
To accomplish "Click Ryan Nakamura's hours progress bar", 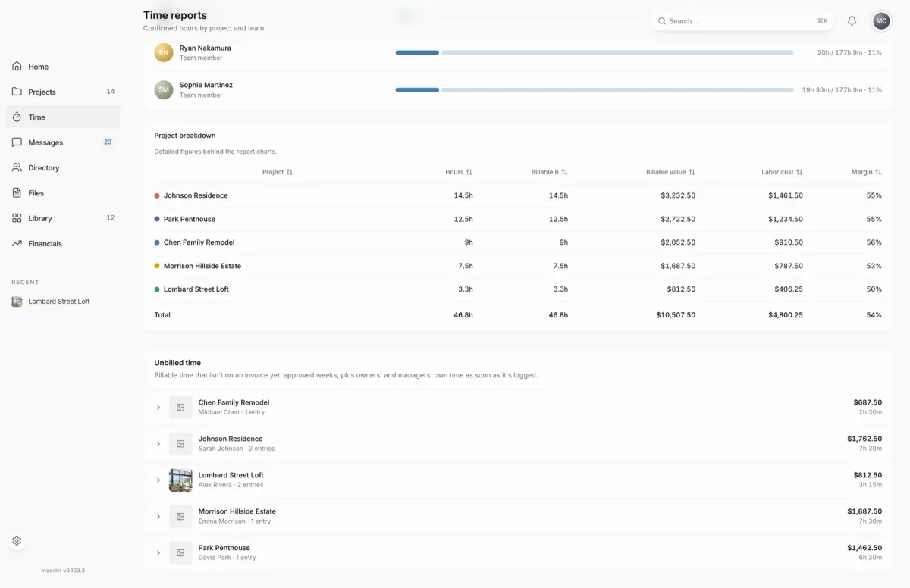I will click(x=594, y=52).
